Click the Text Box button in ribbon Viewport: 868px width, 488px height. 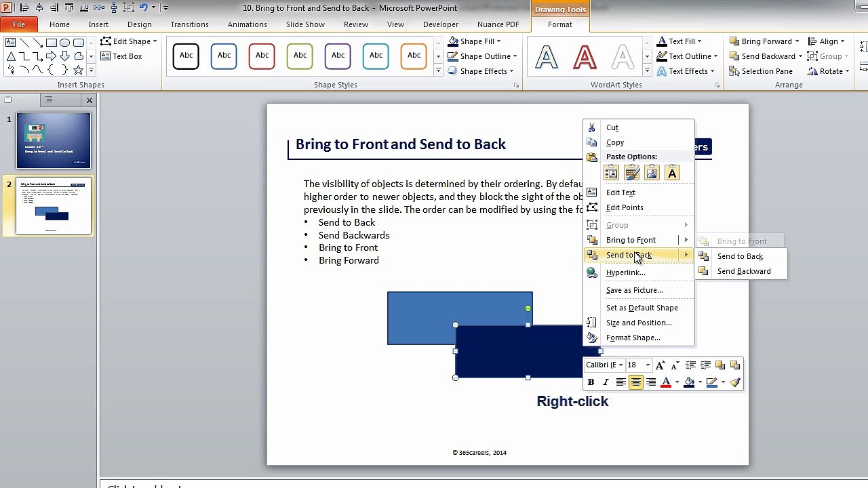tap(121, 56)
